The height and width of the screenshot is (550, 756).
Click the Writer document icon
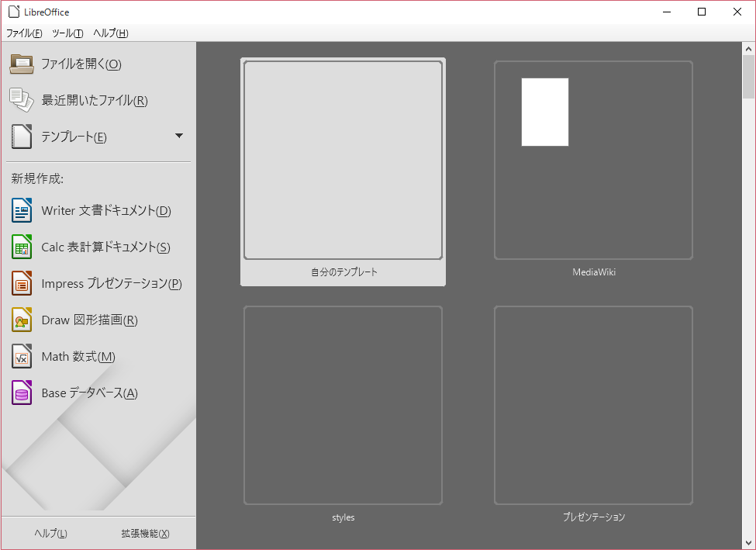click(x=22, y=210)
